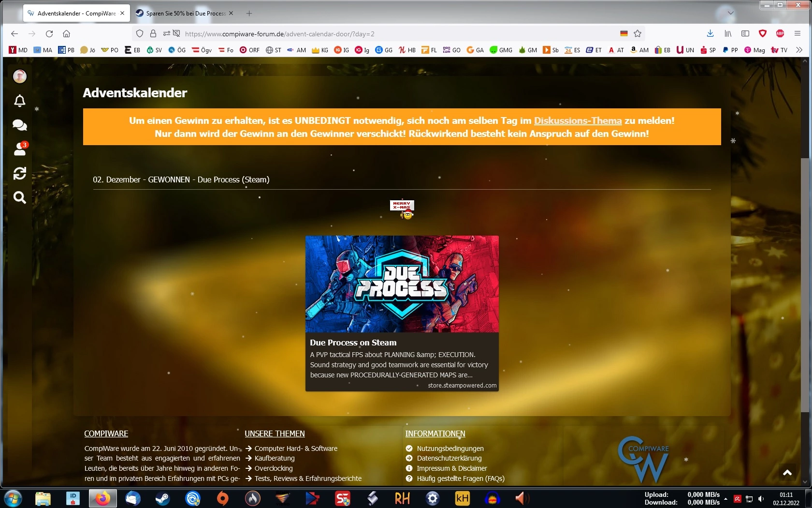The width and height of the screenshot is (812, 508).
Task: Open the library icon in the toolbar
Action: click(728, 33)
